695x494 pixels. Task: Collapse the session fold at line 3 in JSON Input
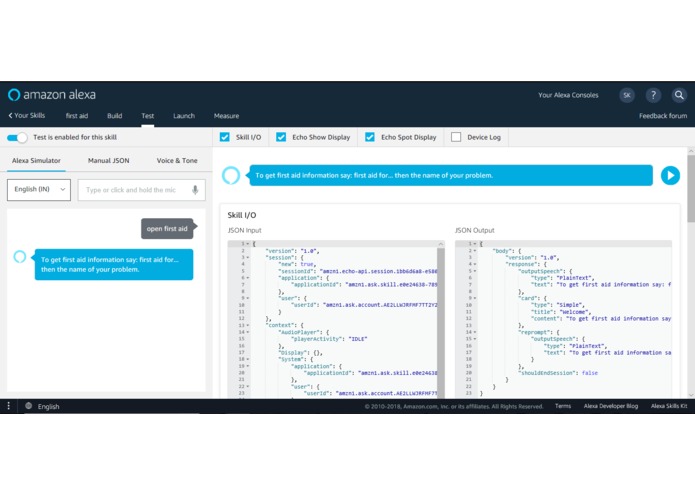tap(248, 257)
